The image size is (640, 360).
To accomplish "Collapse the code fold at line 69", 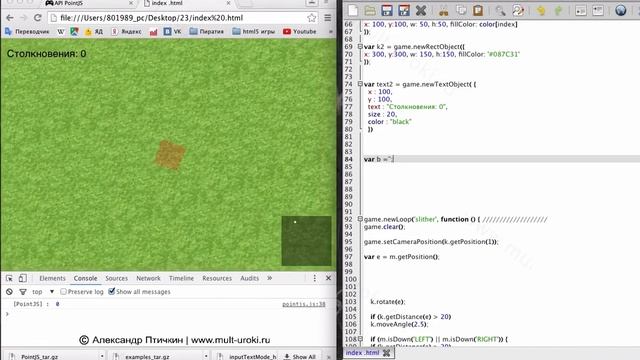I will (x=360, y=47).
